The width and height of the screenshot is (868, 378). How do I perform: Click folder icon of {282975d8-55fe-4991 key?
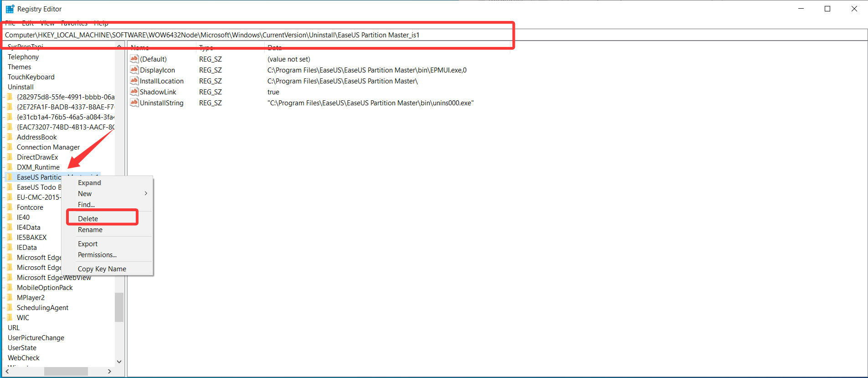click(x=10, y=97)
